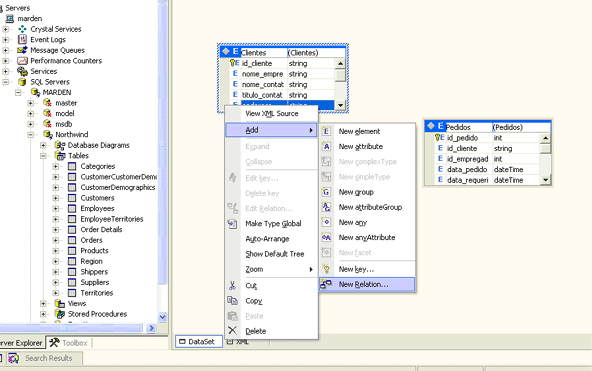
Task: Open the Add submenu
Action: coord(271,130)
